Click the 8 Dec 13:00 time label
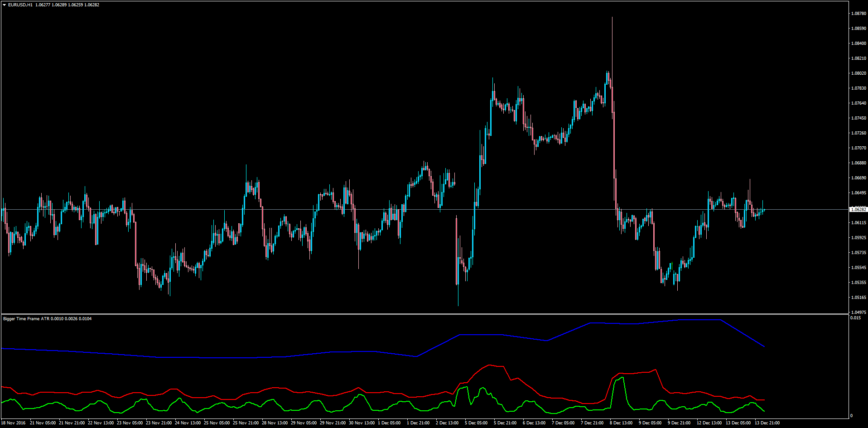The width and height of the screenshot is (868, 428). 621,423
